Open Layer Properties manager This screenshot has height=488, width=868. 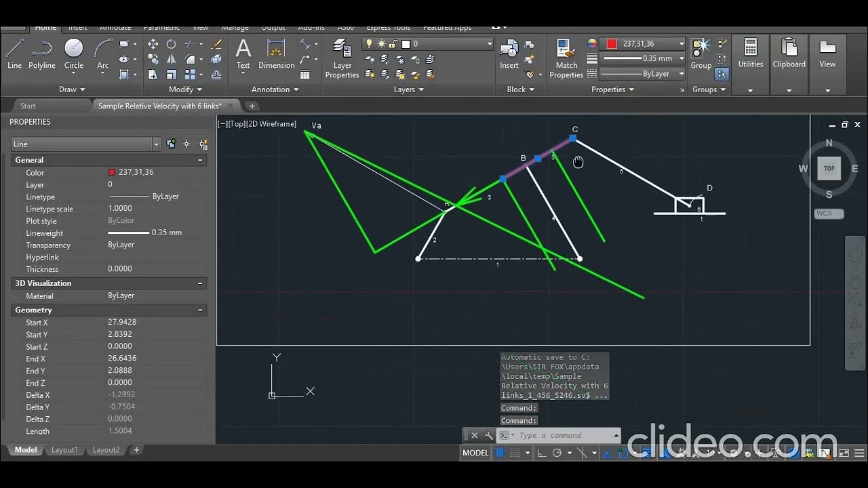(x=342, y=58)
